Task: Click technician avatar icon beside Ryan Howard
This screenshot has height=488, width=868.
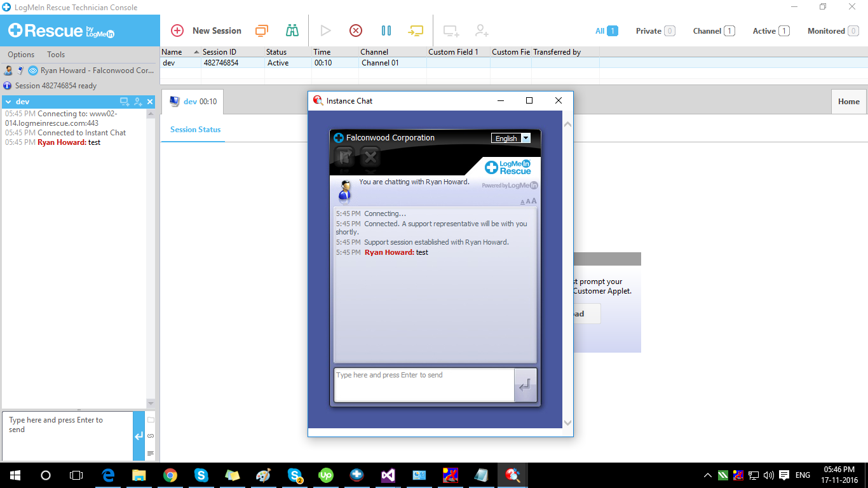Action: pyautogui.click(x=8, y=71)
